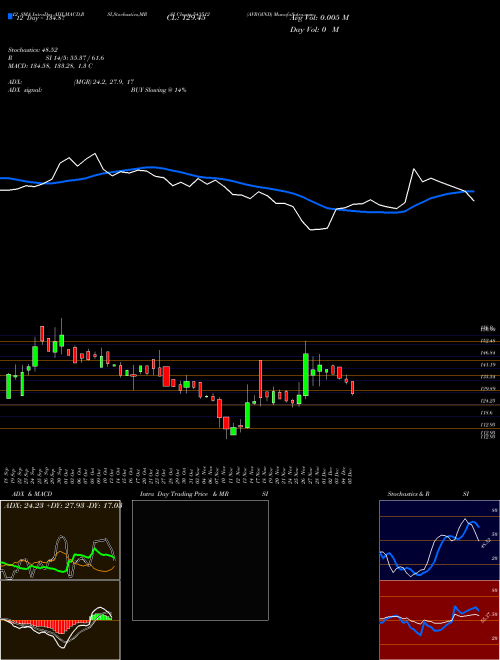Click the '(MGR) 24.2, 27.9, 17' ADX values
Image resolution: width=500 pixels, height=660 pixels.
pyautogui.click(x=104, y=82)
